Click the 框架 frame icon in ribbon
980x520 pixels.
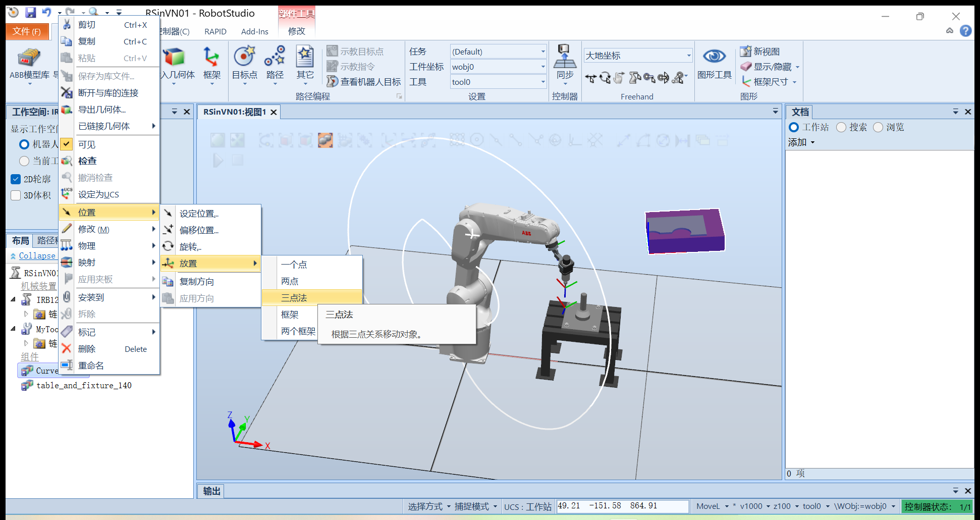click(211, 58)
